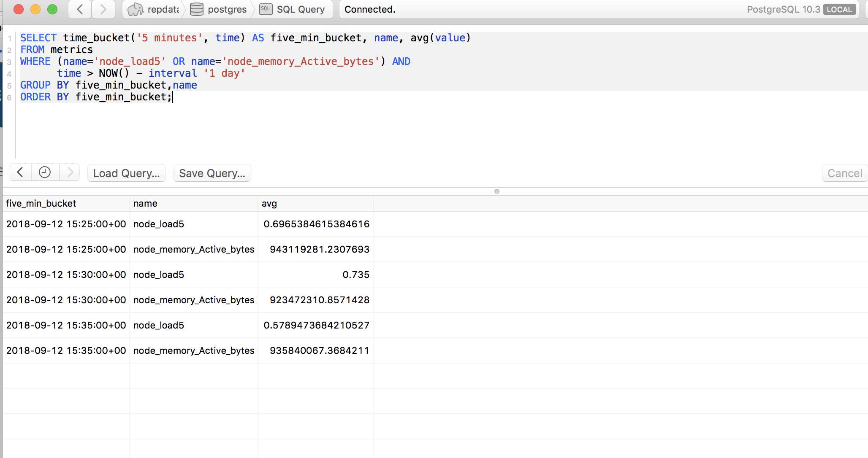Click the SELECT keyword in query line 1
Screen dimensions: 868x458
coord(38,38)
